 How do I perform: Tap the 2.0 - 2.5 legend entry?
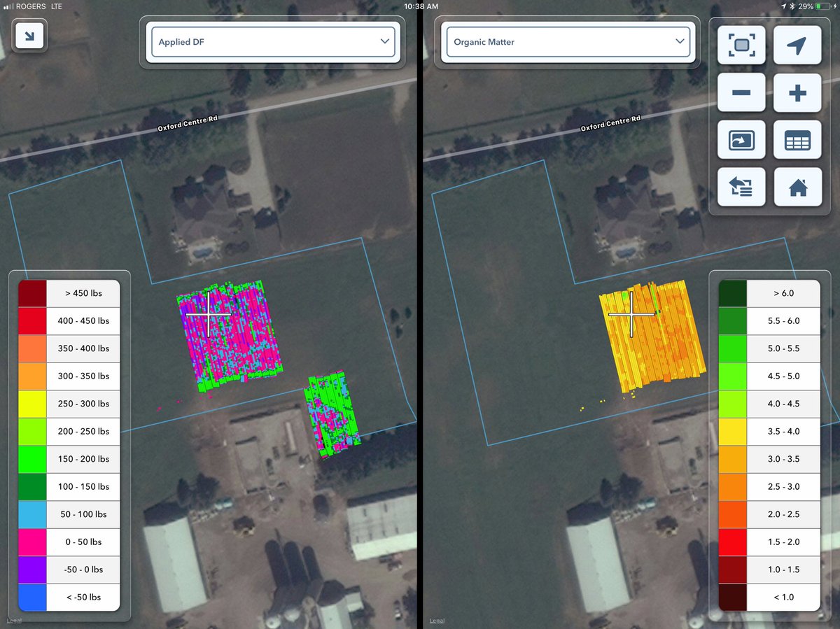[x=769, y=514]
